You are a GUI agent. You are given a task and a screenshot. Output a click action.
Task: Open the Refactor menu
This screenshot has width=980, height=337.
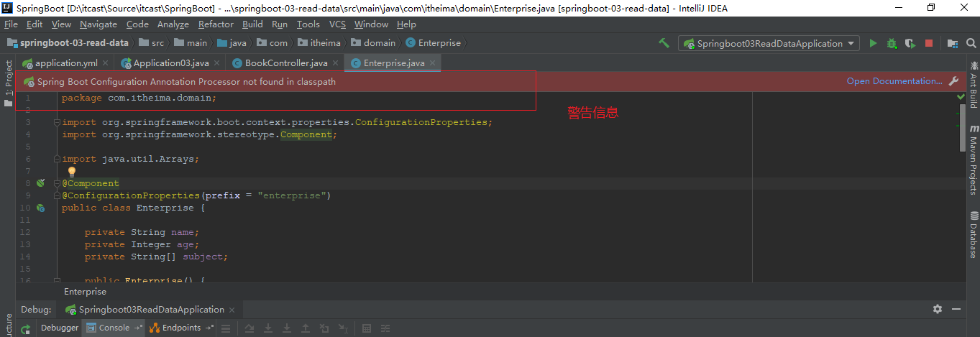[216, 24]
